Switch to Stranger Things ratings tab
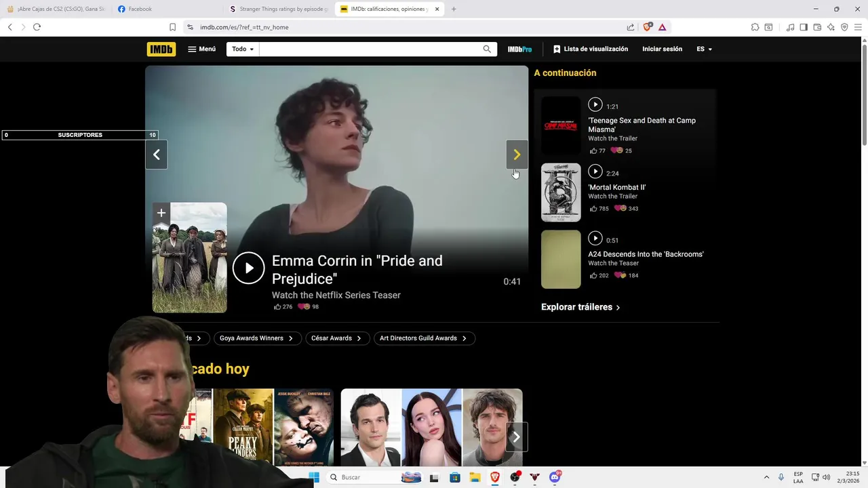 278,9
